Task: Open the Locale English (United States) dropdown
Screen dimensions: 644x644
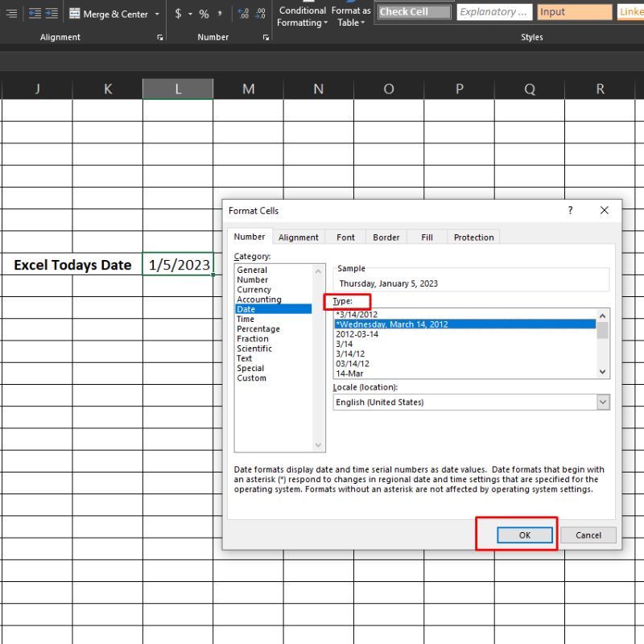Action: point(602,402)
